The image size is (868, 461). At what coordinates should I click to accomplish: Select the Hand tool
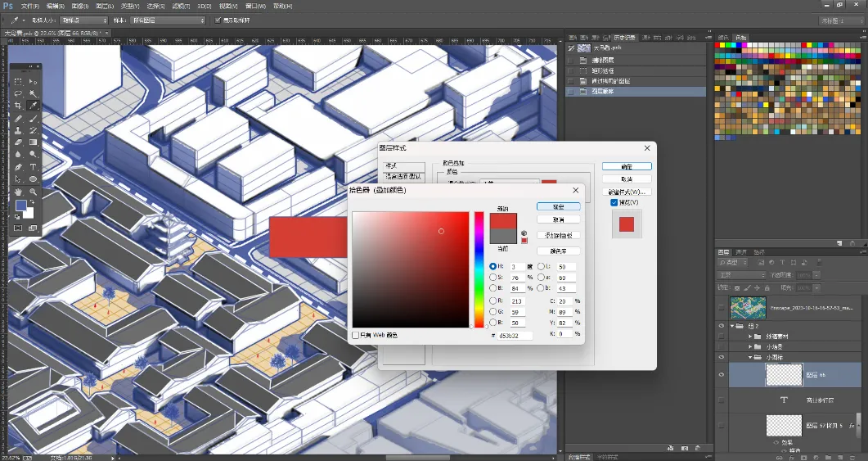tap(18, 192)
